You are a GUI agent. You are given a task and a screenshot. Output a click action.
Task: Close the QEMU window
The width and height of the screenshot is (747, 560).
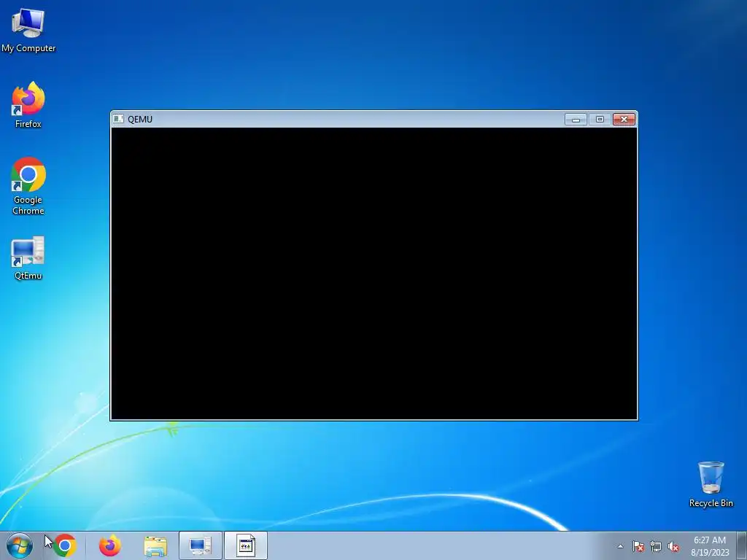624,119
